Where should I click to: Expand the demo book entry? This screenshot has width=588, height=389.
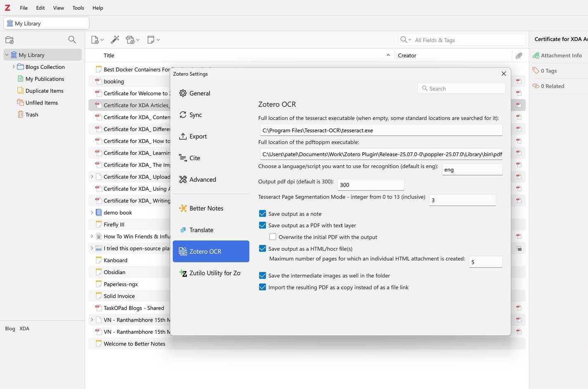[x=92, y=212]
